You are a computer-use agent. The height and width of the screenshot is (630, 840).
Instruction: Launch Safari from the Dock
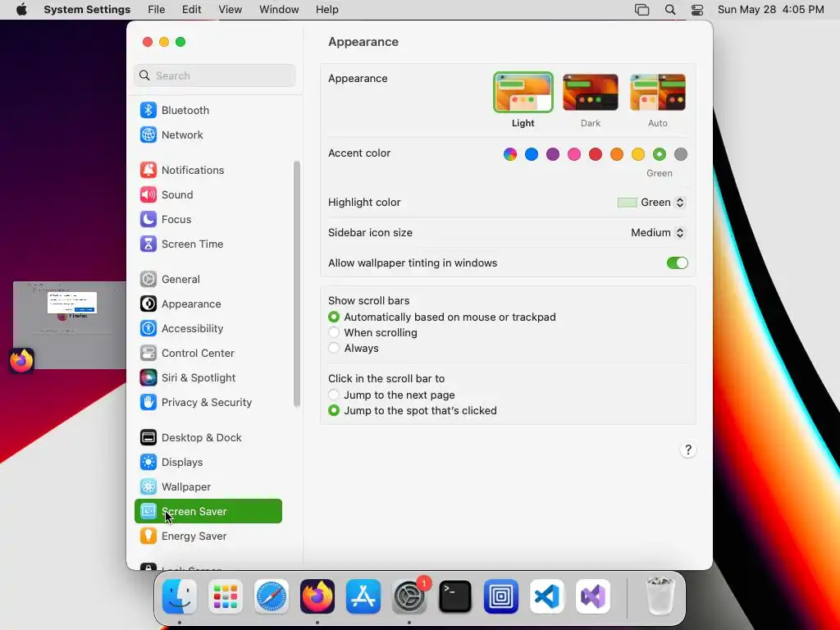[x=272, y=596]
